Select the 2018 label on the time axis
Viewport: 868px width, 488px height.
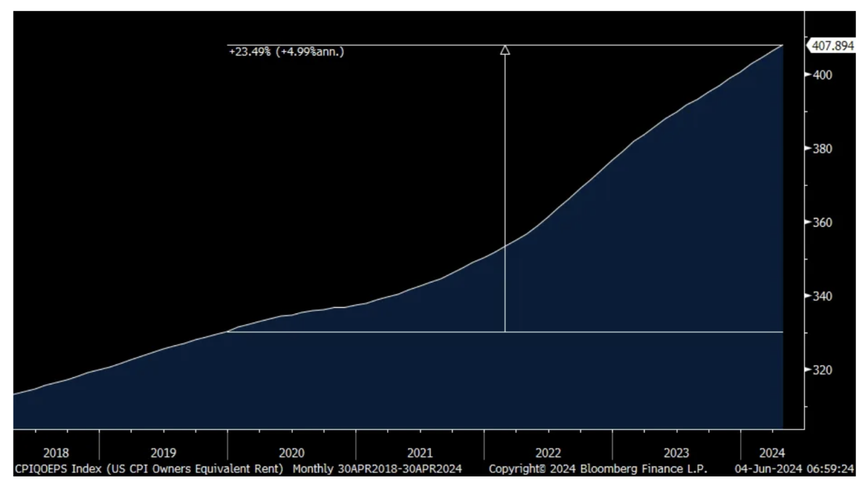point(56,453)
